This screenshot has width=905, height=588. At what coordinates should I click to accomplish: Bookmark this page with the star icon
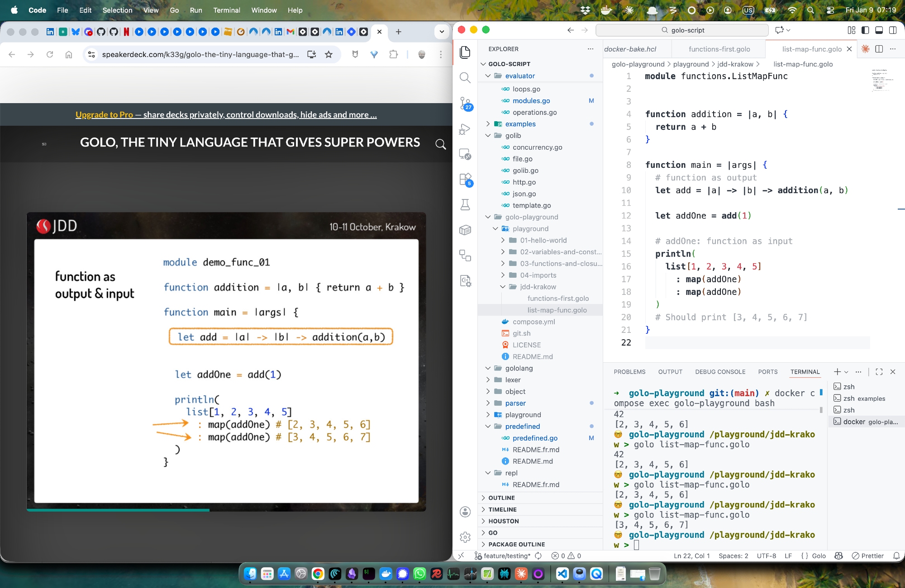329,54
